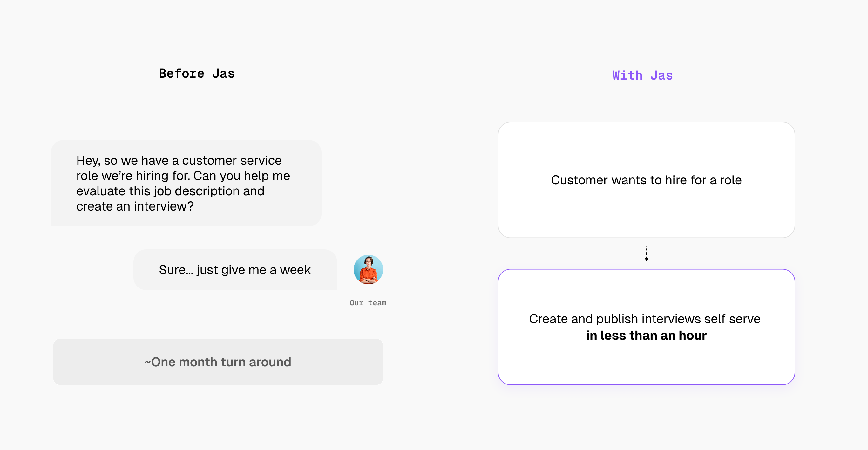This screenshot has width=868, height=450.
Task: Click the 'Create and publish interviews self serve' line
Action: point(645,319)
